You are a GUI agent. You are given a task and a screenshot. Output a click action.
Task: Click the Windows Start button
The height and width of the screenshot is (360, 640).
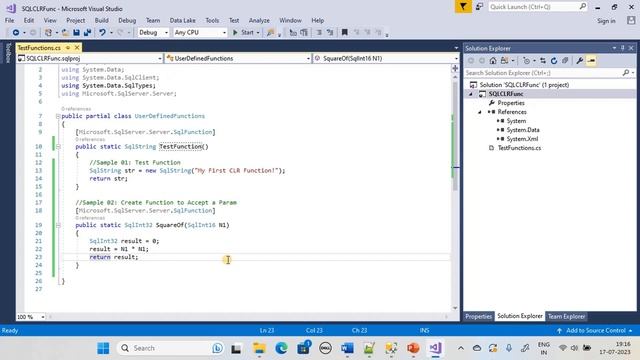[x=103, y=348]
